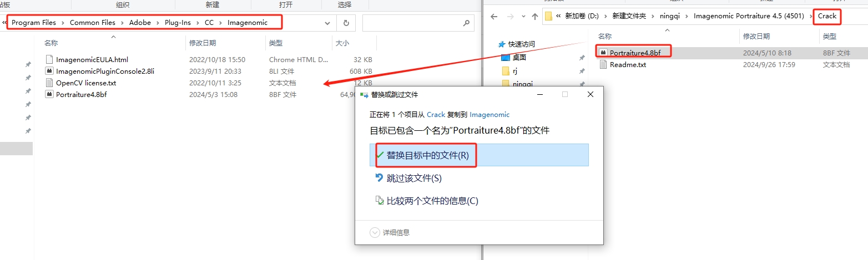Image resolution: width=868 pixels, height=260 pixels.
Task: Click the Readme.txt file icon
Action: click(603, 64)
